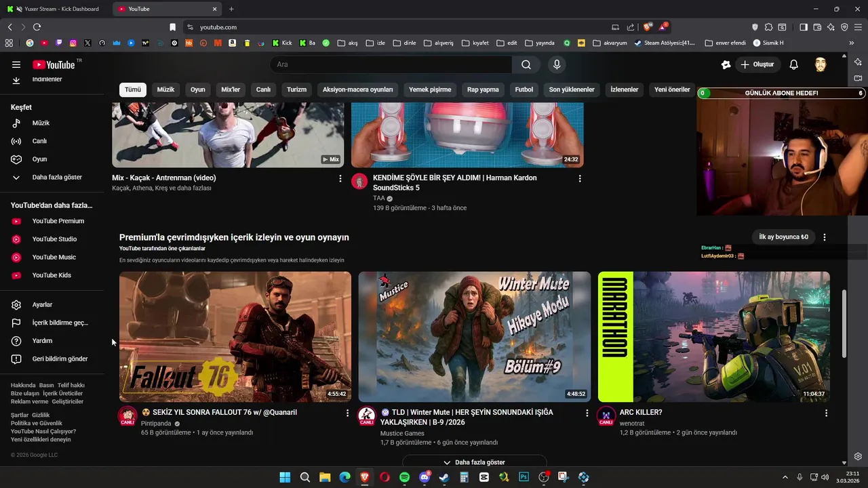Open Discord from the taskbar
The width and height of the screenshot is (868, 488).
pyautogui.click(x=425, y=477)
